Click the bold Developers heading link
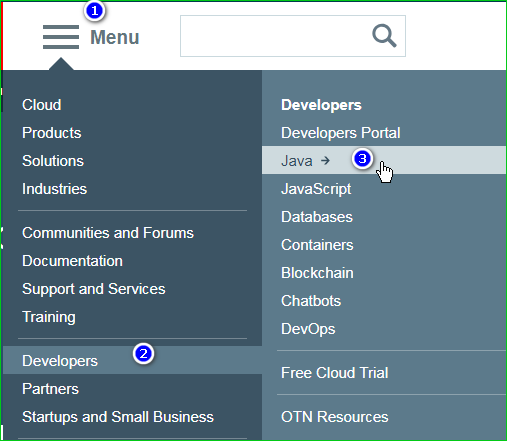 tap(321, 105)
